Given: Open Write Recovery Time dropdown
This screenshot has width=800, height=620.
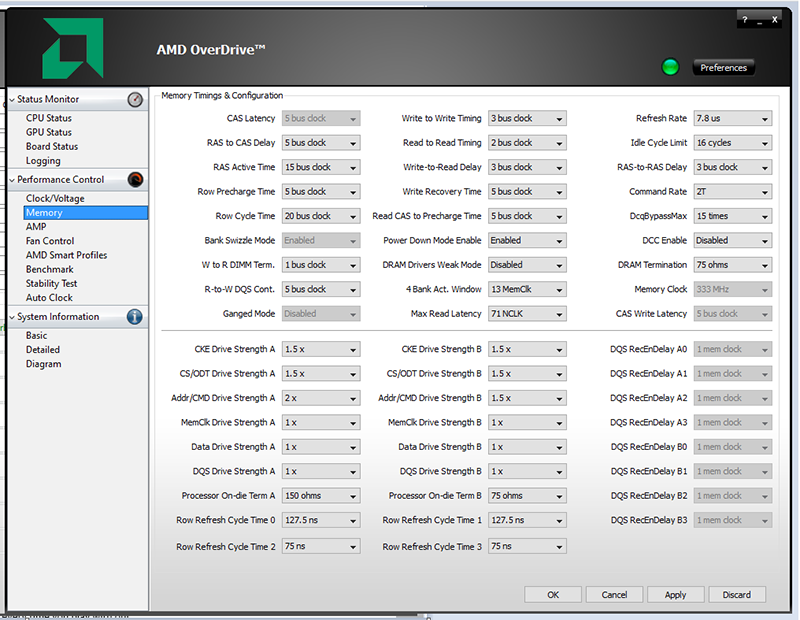Looking at the screenshot, I should [528, 192].
